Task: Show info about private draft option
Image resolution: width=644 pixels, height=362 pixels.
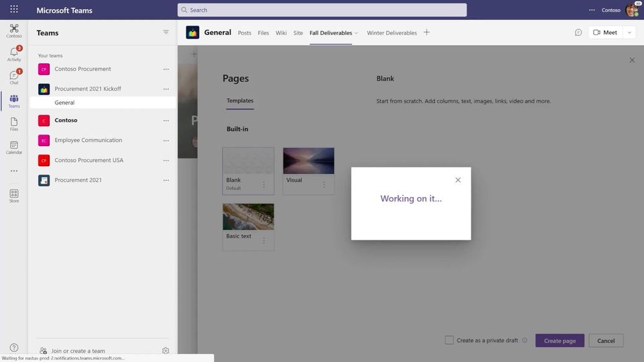Action: coord(525,340)
